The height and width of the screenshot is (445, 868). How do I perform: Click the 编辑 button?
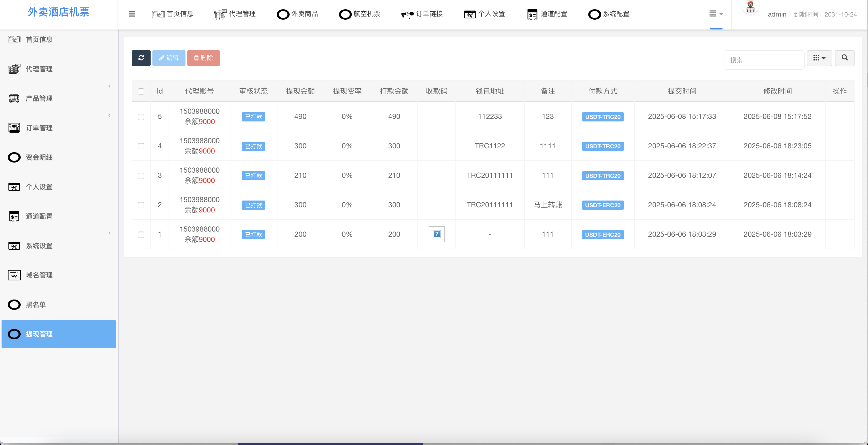point(169,58)
